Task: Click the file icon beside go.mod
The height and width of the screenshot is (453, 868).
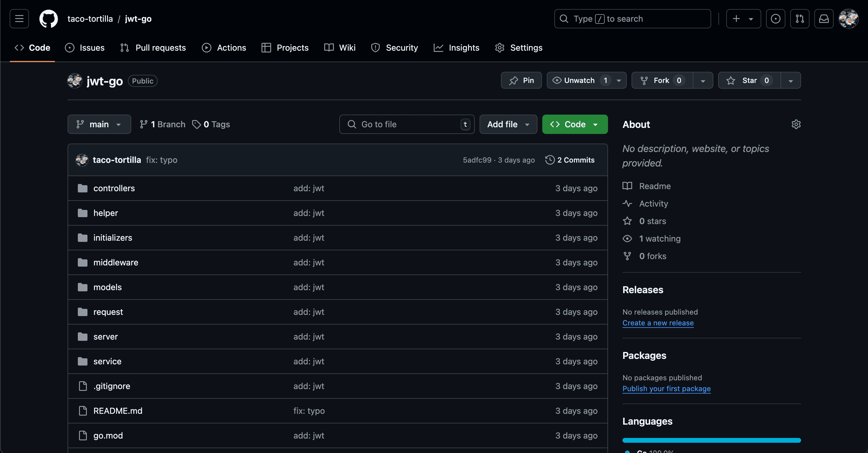Action: (83, 436)
